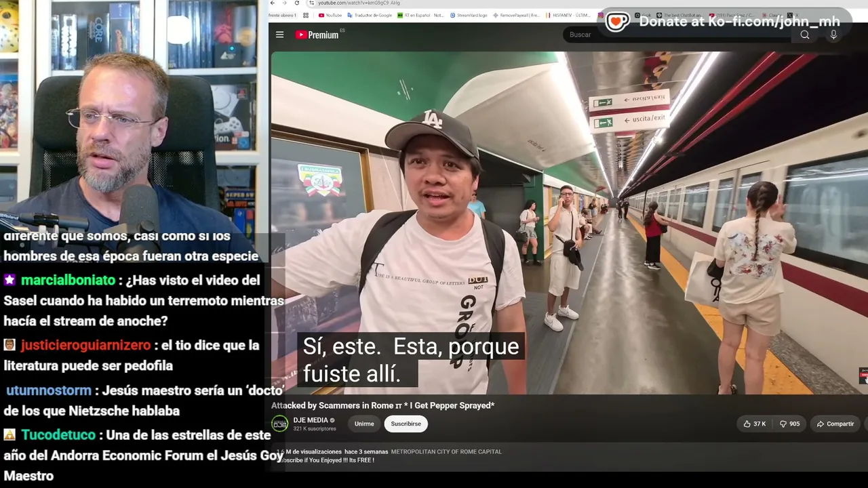The height and width of the screenshot is (488, 868).
Task: Click the video player to pause playback
Action: coord(568,223)
